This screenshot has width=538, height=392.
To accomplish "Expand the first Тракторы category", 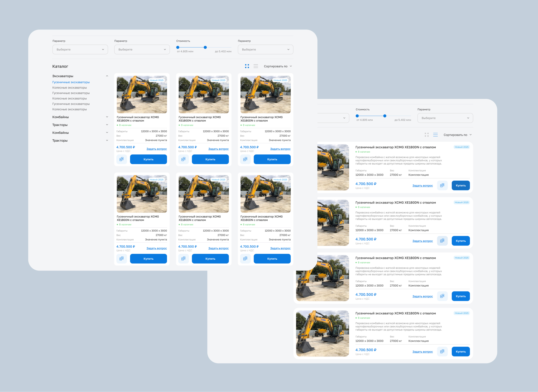I will (x=80, y=125).
